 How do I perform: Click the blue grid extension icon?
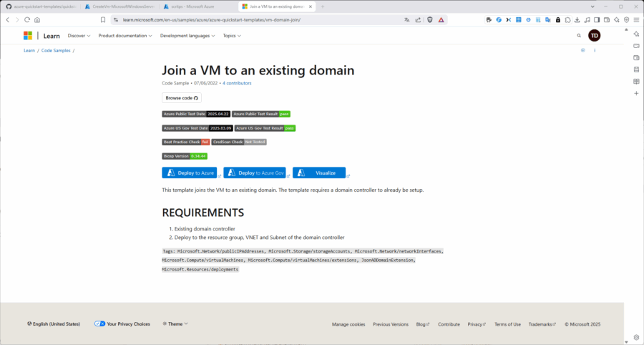pos(518,20)
